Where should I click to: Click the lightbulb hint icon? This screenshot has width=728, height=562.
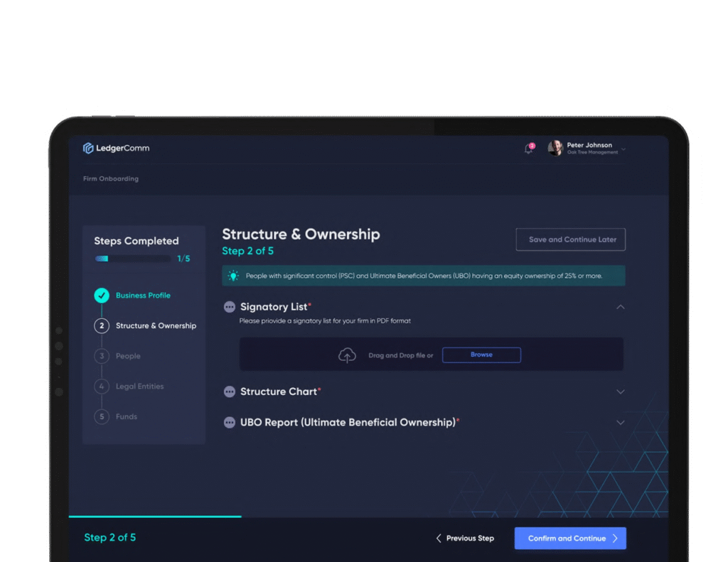[x=233, y=276]
